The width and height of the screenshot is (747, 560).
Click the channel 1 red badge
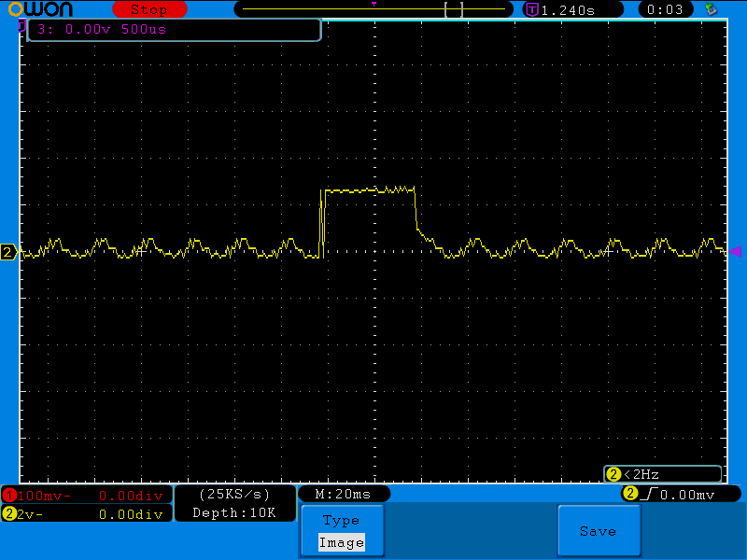tap(9, 496)
